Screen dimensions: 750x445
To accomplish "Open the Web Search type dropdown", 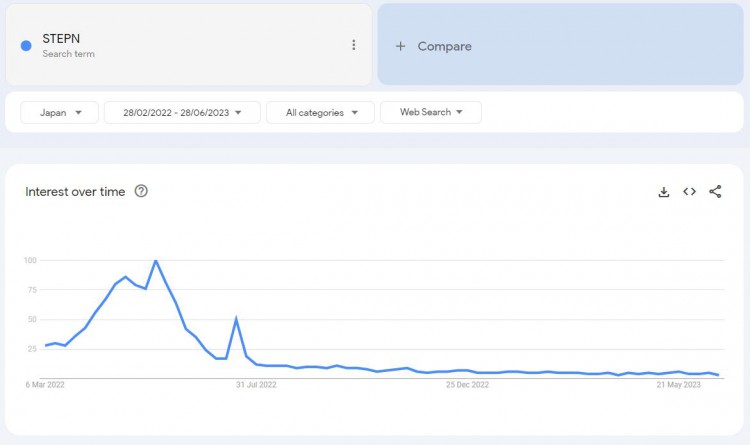I will point(431,113).
